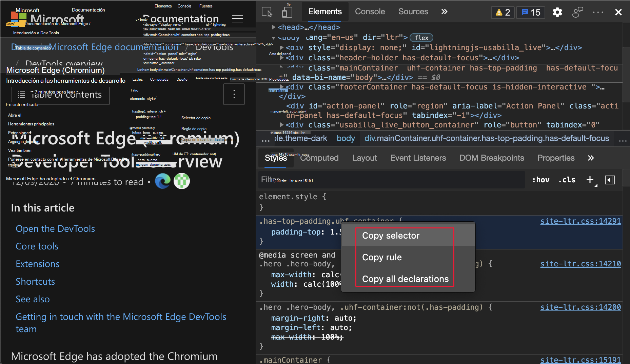
Task: Collapse the body element node
Action: [x=273, y=37]
